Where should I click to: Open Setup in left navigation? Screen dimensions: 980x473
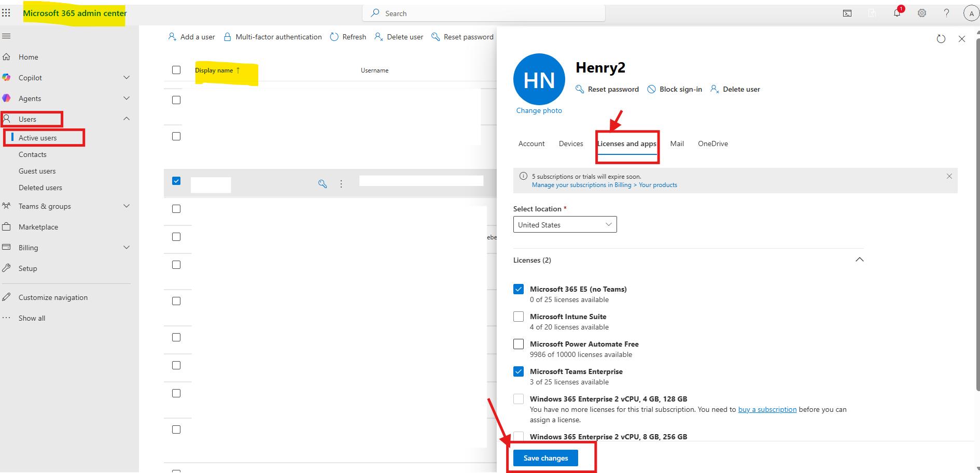point(28,268)
